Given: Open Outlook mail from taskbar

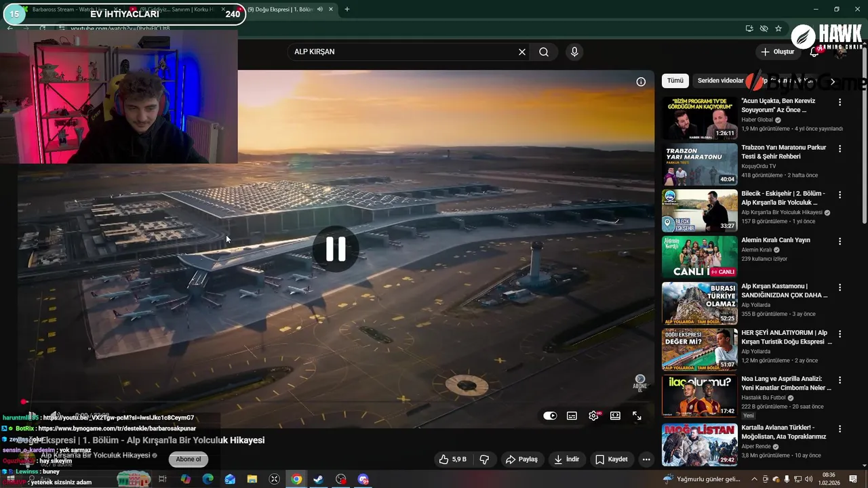Looking at the screenshot, I should coord(230,479).
